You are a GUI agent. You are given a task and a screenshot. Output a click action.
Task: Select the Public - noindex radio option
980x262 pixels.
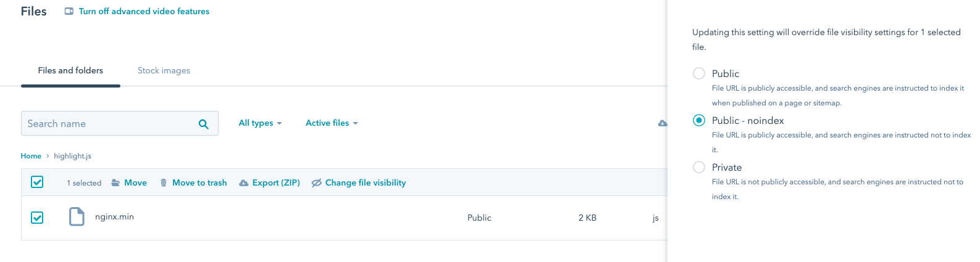(x=699, y=120)
